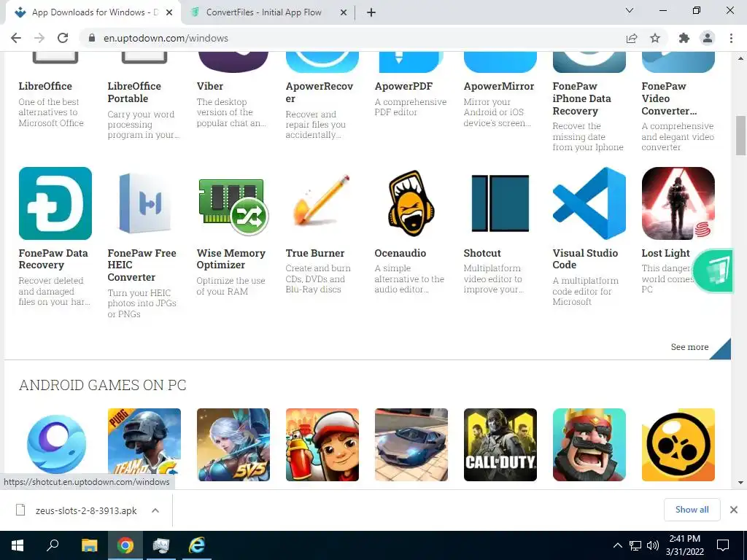Reload the page with the refresh icon
Image resolution: width=747 pixels, height=560 pixels.
63,38
